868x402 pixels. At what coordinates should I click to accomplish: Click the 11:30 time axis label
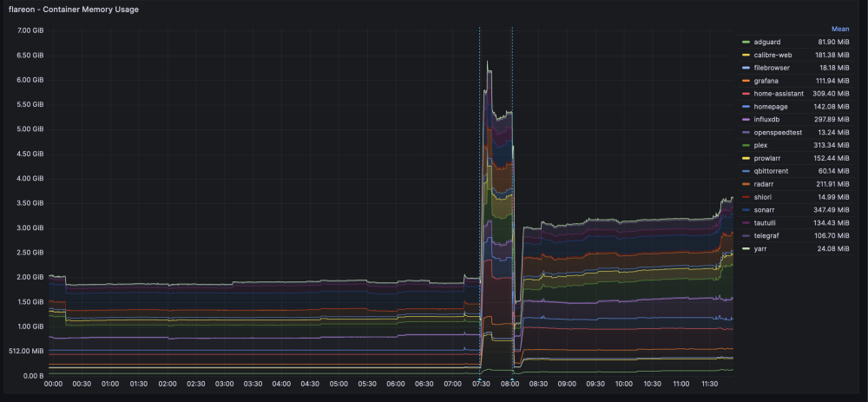click(710, 384)
